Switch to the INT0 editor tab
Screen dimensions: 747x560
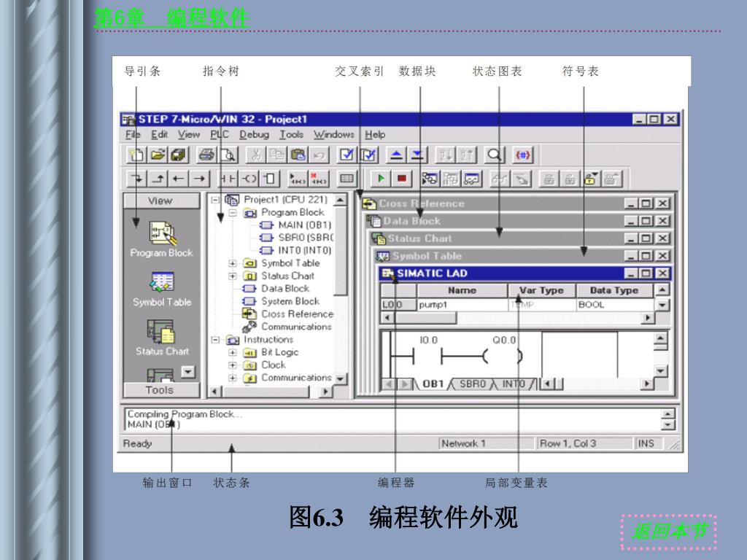coord(514,384)
